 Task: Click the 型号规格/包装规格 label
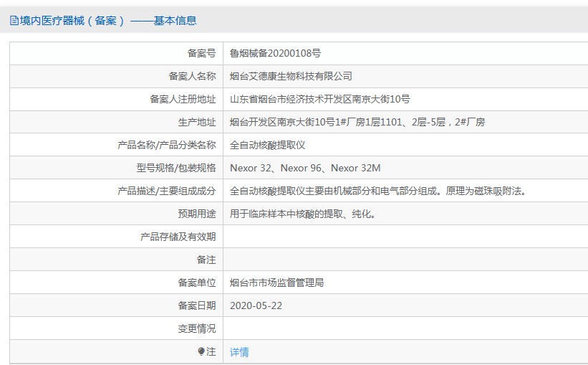tap(176, 168)
